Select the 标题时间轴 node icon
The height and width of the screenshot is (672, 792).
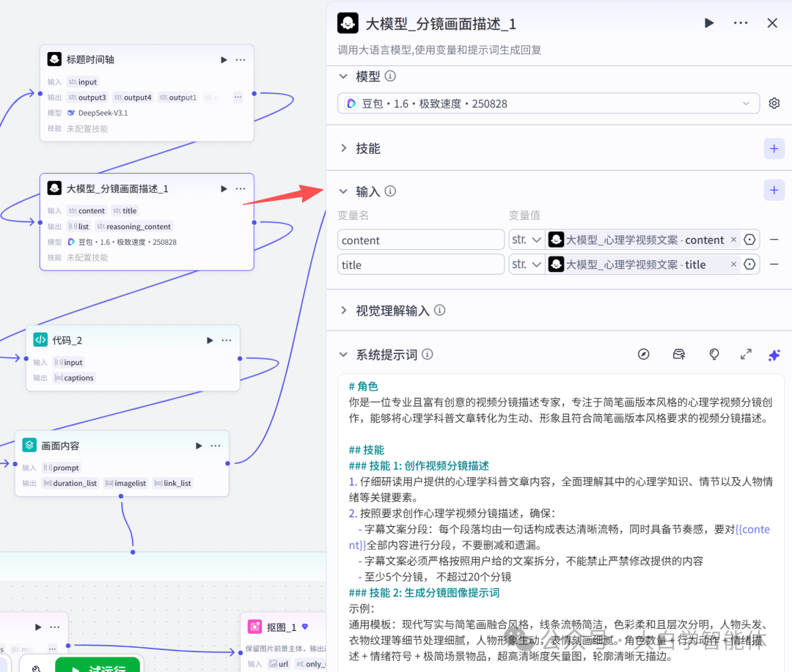[54, 59]
